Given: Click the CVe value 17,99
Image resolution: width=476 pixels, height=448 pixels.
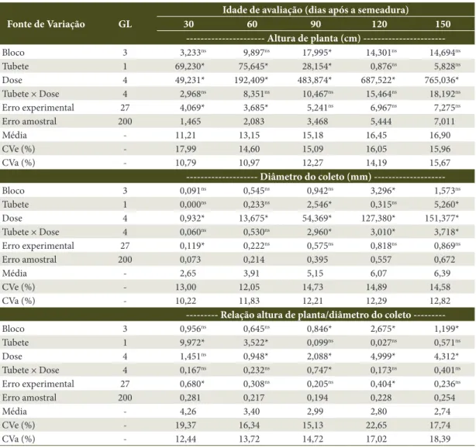Looking at the screenshot, I should pyautogui.click(x=185, y=149).
